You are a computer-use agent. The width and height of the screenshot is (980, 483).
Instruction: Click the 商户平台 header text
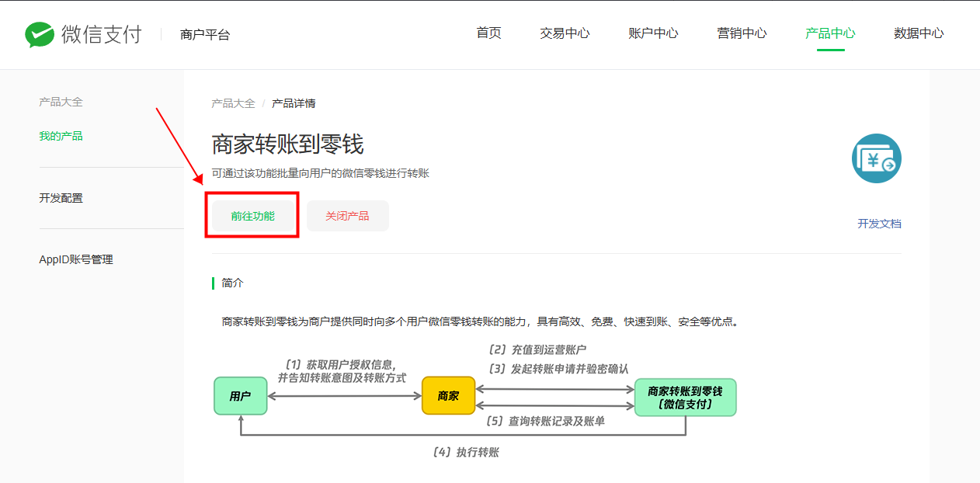(204, 35)
